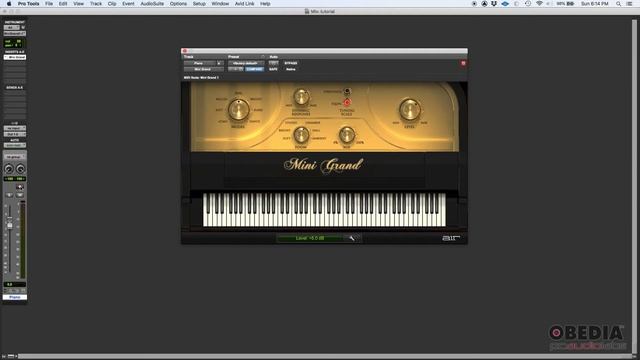The image size is (640, 360).
Task: Open the Setup menu
Action: click(199, 4)
